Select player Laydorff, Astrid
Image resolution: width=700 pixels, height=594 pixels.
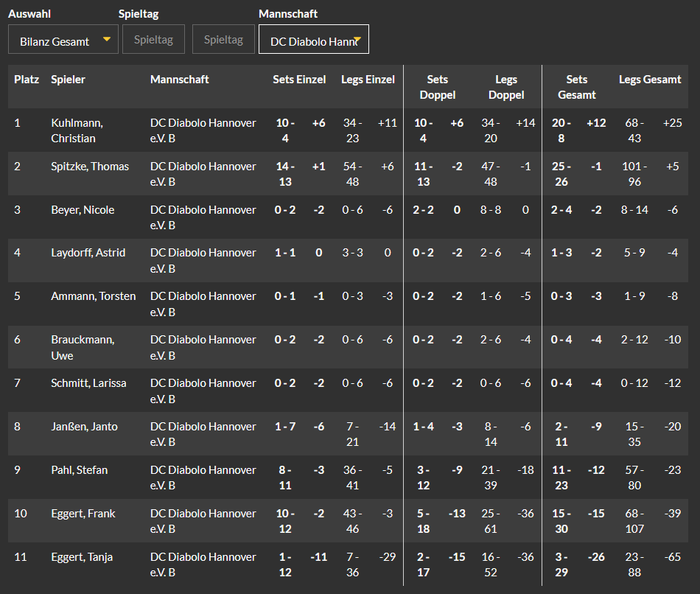point(88,253)
